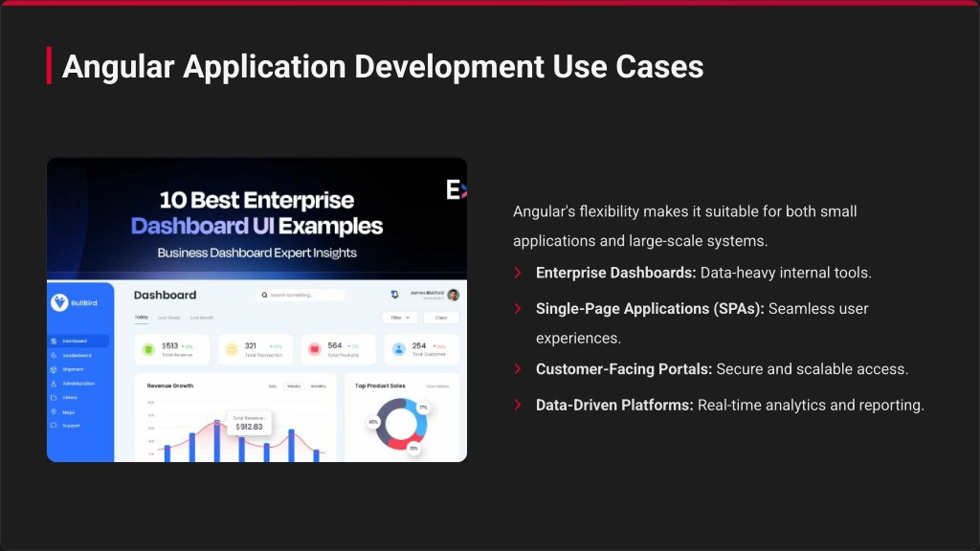980x551 pixels.
Task: Click the yellow Total Transaction icon
Action: tap(232, 349)
